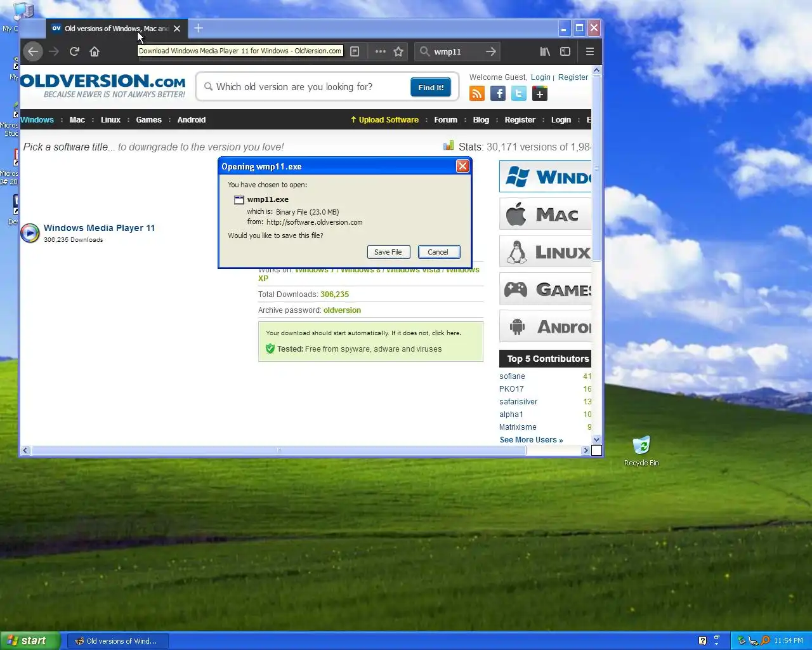Click Save File in download dialog
Viewport: 812px width, 650px height.
pyautogui.click(x=388, y=252)
